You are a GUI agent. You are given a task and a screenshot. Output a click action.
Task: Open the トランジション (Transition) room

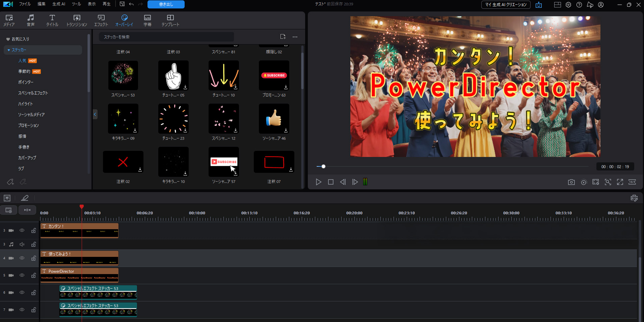[77, 20]
